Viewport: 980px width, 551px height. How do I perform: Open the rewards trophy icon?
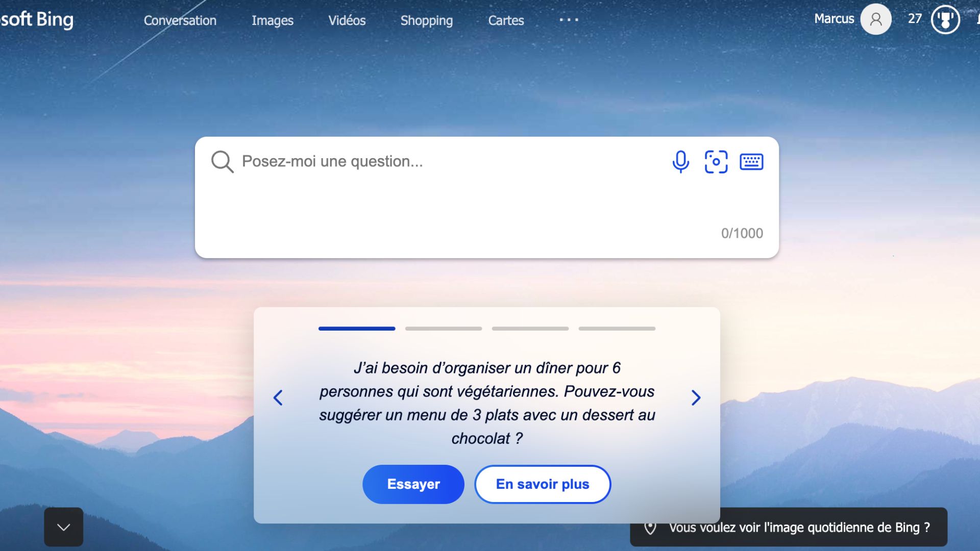pos(945,19)
